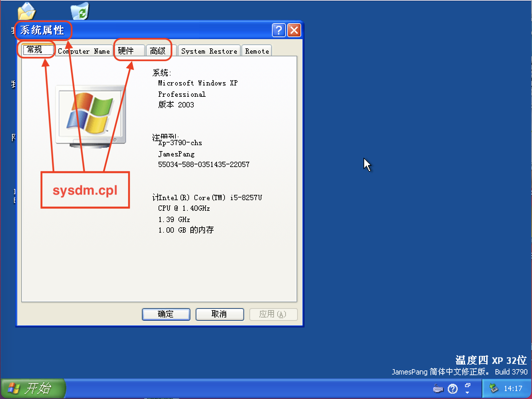Image resolution: width=532 pixels, height=399 pixels.
Task: Click the JamesPang registered user text
Action: pyautogui.click(x=176, y=154)
